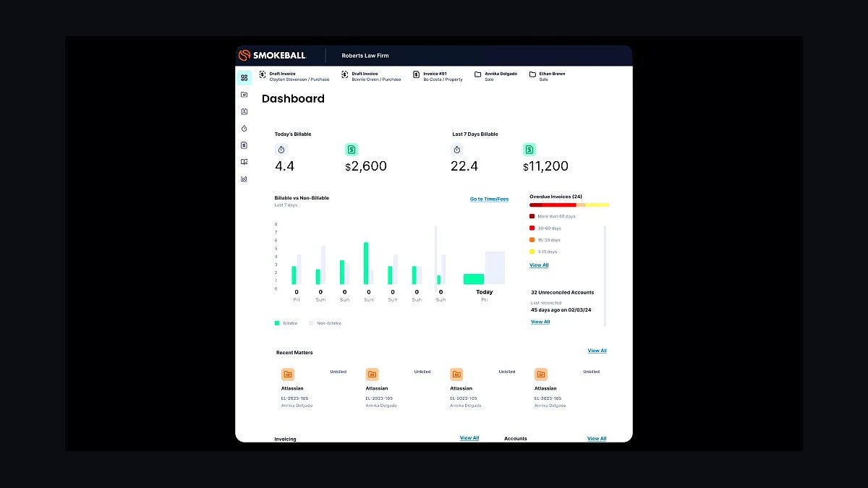
Task: Open the Annika Delgado Sale tab
Action: [496, 77]
